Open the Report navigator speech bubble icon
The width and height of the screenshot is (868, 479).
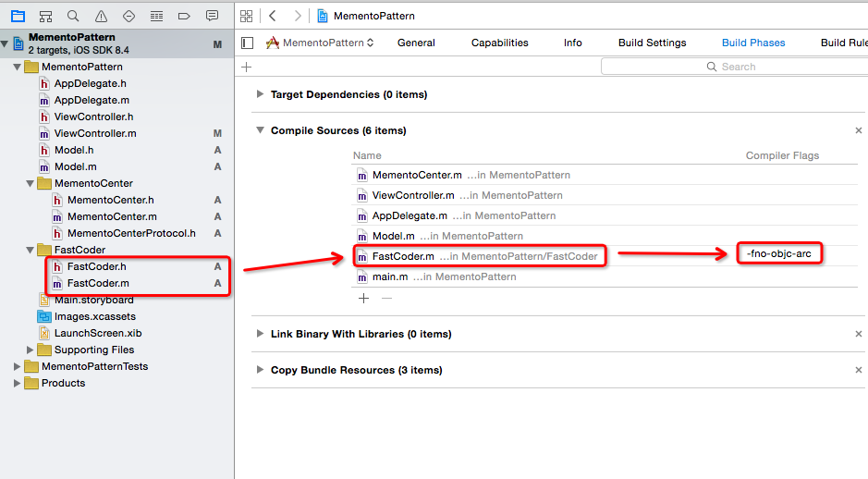click(x=212, y=16)
